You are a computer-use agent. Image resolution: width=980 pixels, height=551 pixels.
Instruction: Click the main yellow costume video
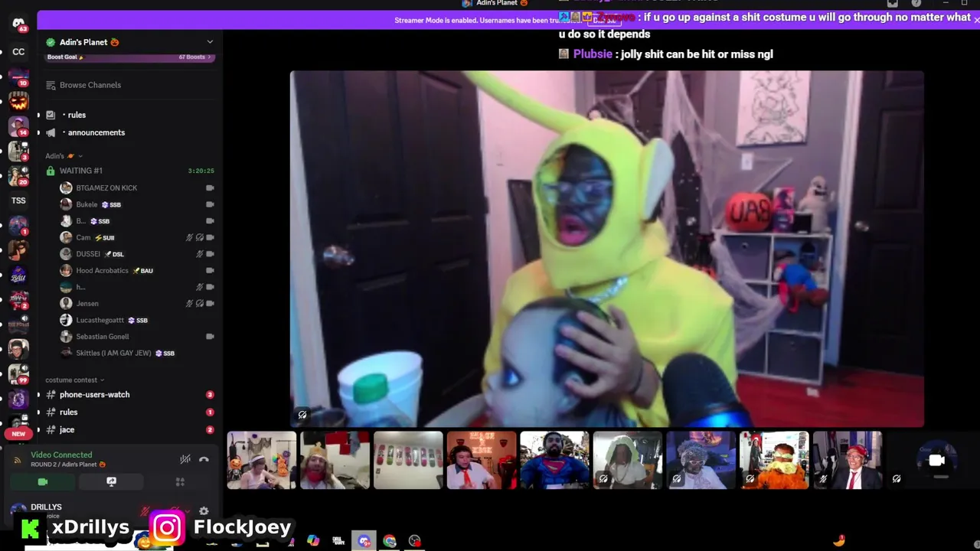pos(607,249)
